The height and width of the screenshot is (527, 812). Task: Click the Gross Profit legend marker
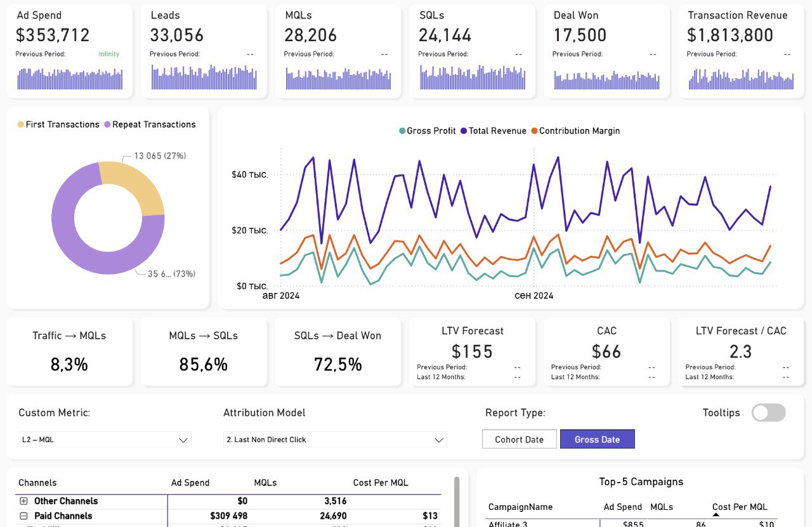click(402, 131)
